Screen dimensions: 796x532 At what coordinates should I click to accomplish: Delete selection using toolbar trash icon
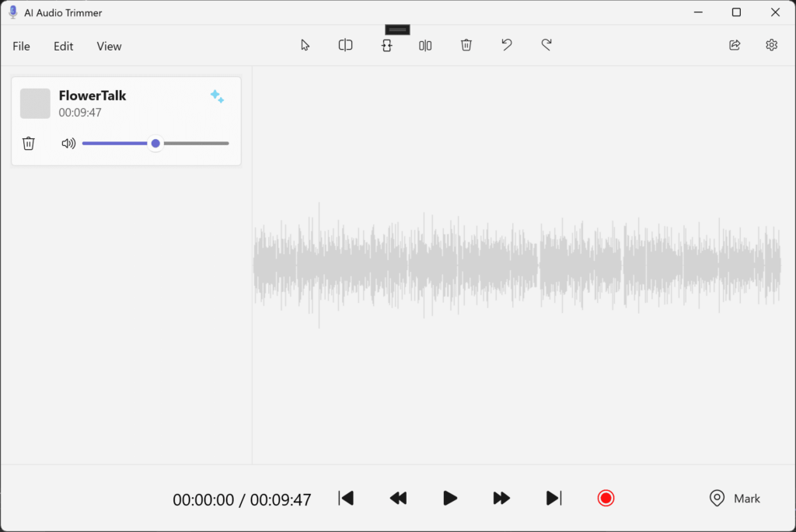(x=466, y=46)
